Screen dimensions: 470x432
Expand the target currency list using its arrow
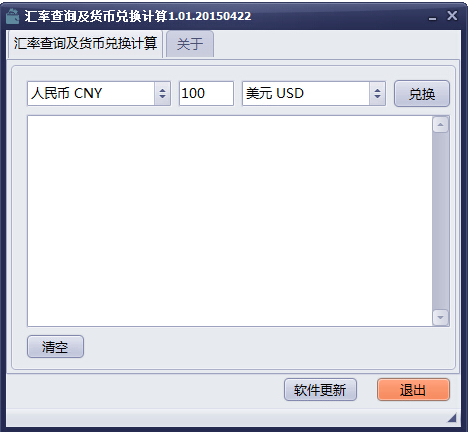(377, 93)
